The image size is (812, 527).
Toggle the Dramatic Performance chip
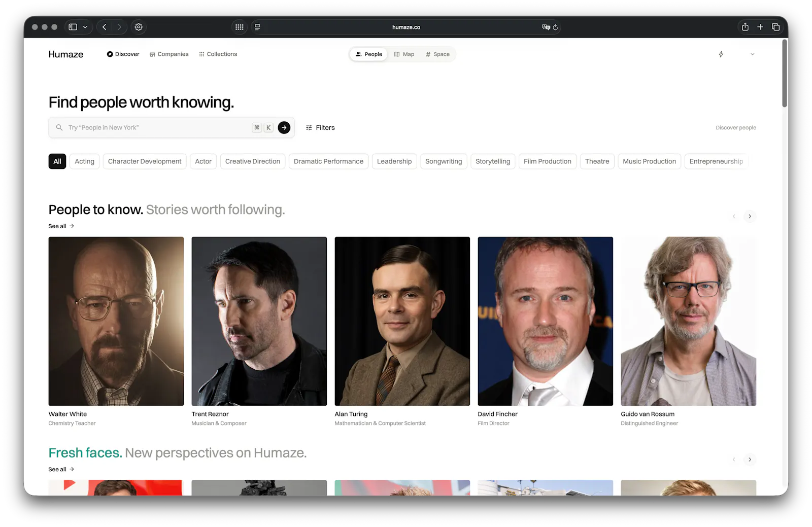[x=329, y=161]
